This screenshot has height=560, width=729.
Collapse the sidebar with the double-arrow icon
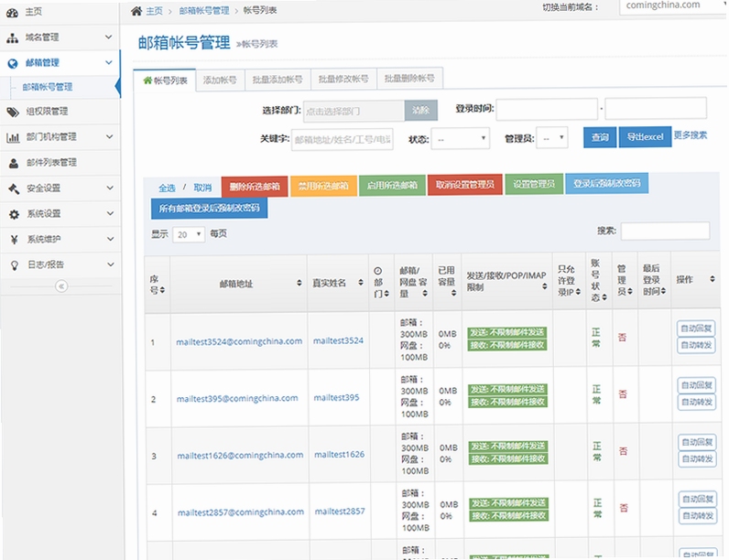61,286
